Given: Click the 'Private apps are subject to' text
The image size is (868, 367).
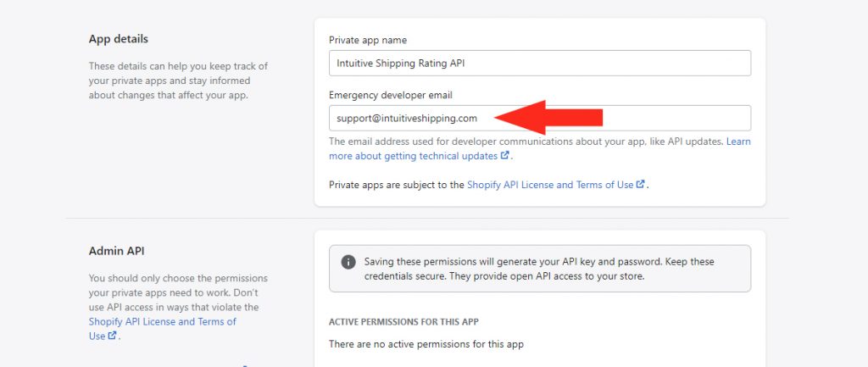Looking at the screenshot, I should pos(397,184).
